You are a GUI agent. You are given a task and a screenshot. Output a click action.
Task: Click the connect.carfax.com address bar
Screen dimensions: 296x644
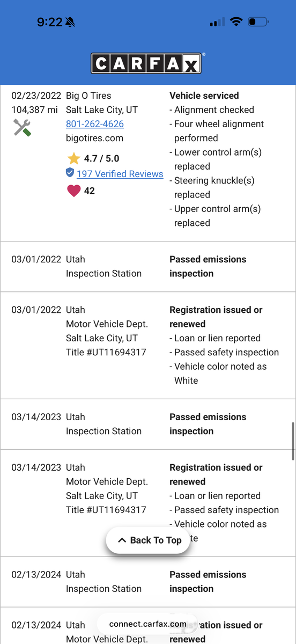(147, 624)
